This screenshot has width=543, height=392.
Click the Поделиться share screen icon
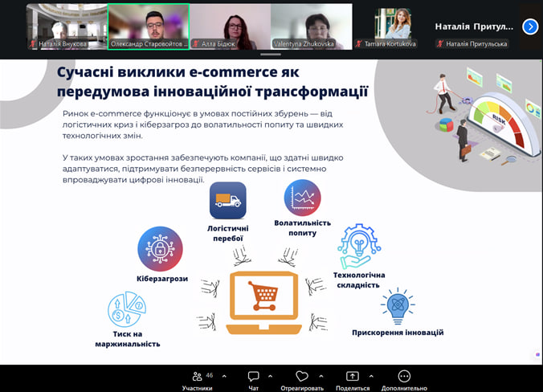tap(353, 378)
